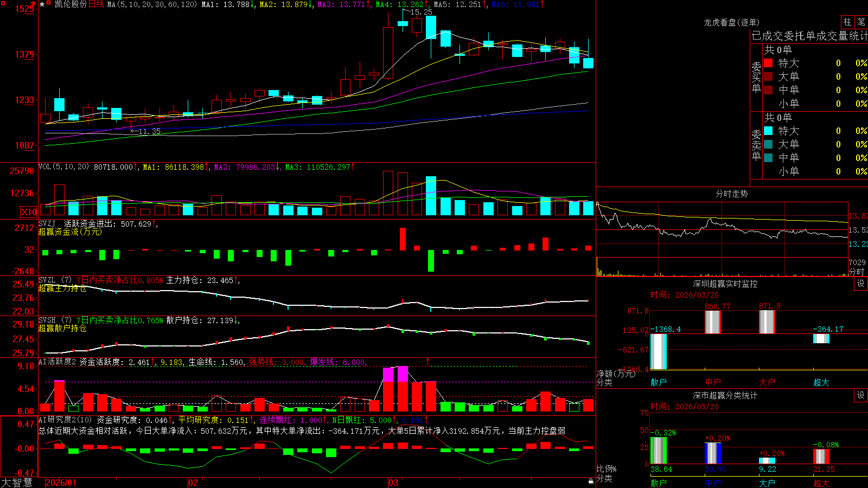Switch 龙虎看盘 to 笔 tick view
Viewport: 868px width, 488px height.
861,22
